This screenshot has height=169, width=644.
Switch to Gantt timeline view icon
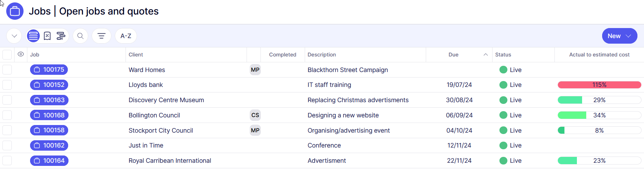point(61,36)
